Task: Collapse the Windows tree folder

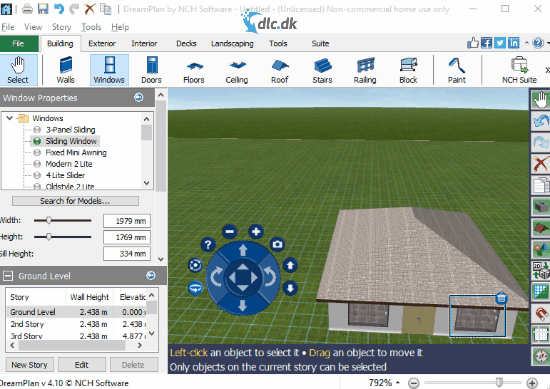Action: pyautogui.click(x=10, y=118)
